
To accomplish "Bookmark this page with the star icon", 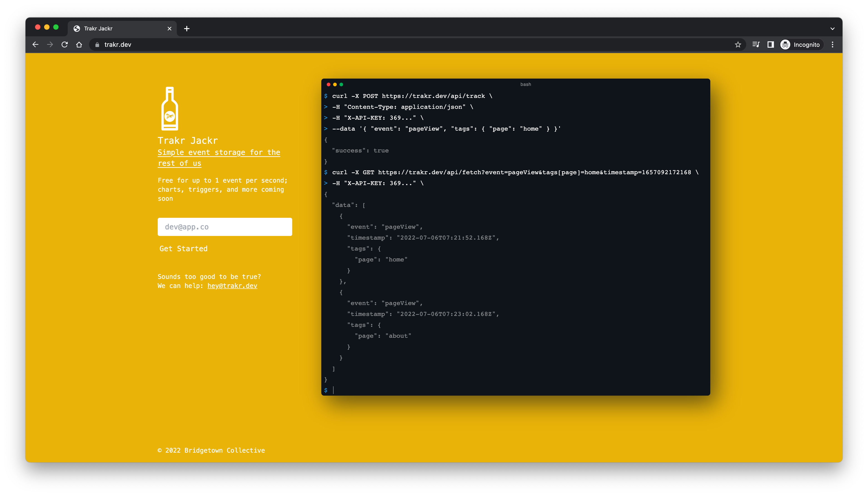I will pyautogui.click(x=738, y=45).
